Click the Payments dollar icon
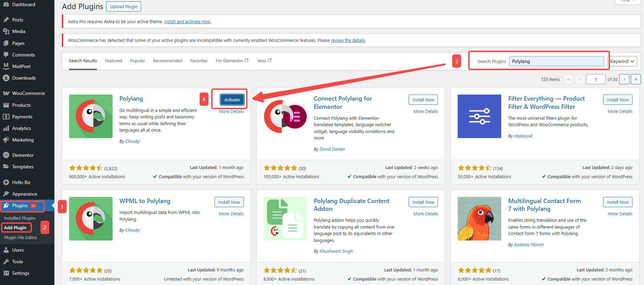 pos(6,117)
